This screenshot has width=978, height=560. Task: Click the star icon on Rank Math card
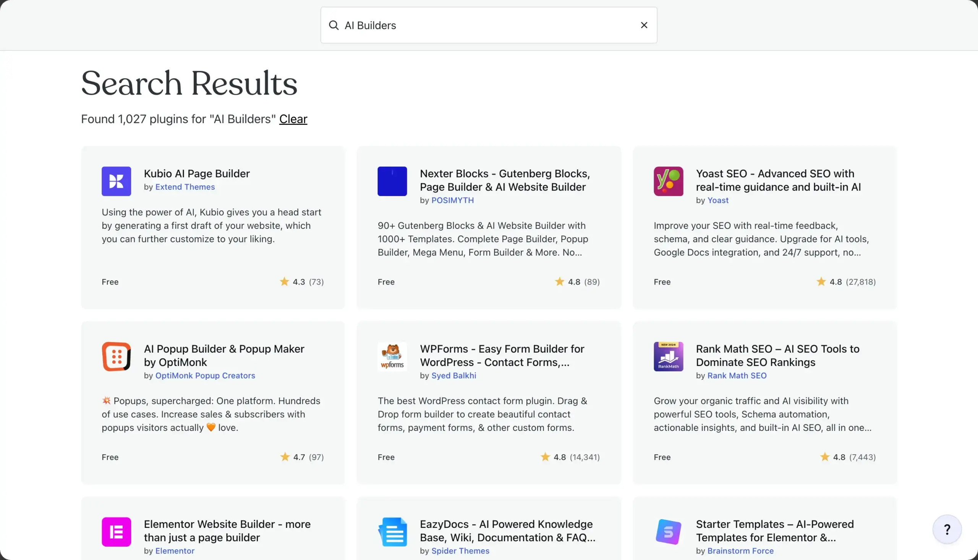coord(824,457)
